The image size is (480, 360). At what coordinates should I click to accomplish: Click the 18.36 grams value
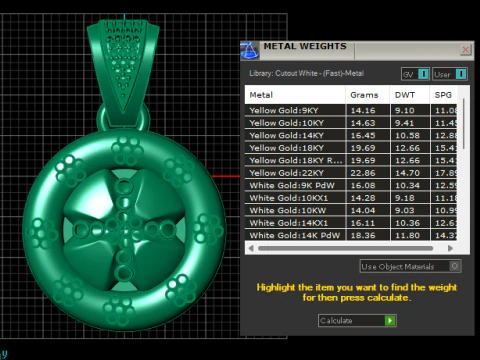(363, 236)
